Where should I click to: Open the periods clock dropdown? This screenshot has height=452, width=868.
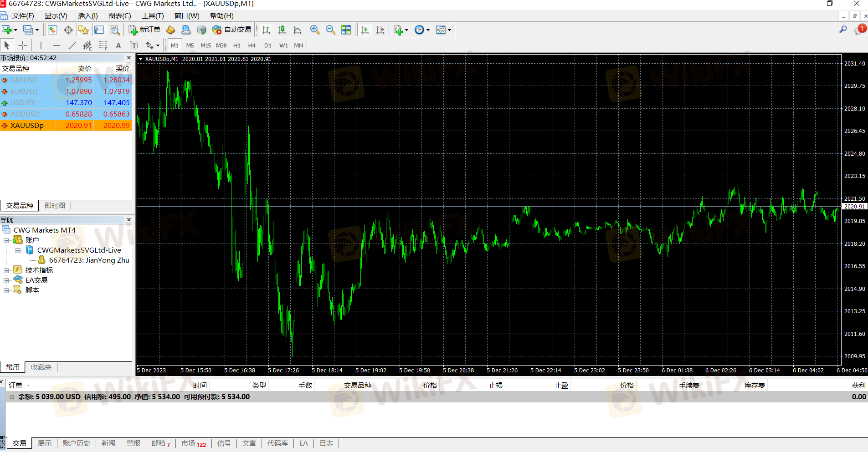click(x=422, y=30)
